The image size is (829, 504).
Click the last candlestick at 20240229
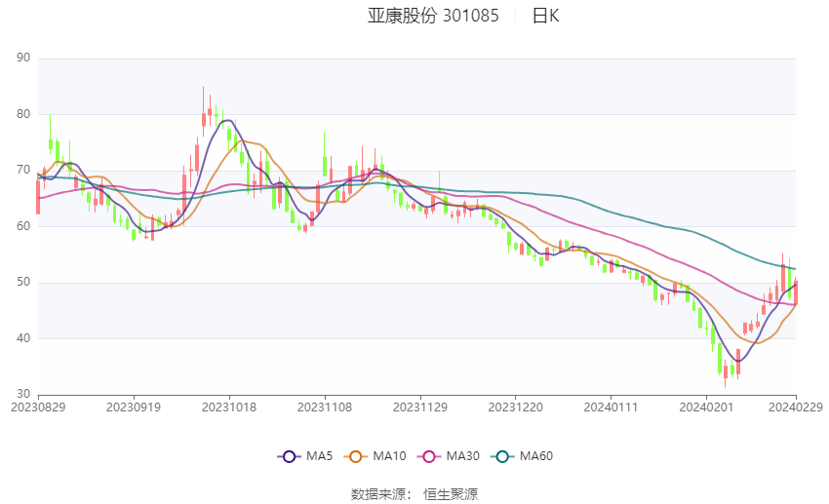[x=795, y=291]
